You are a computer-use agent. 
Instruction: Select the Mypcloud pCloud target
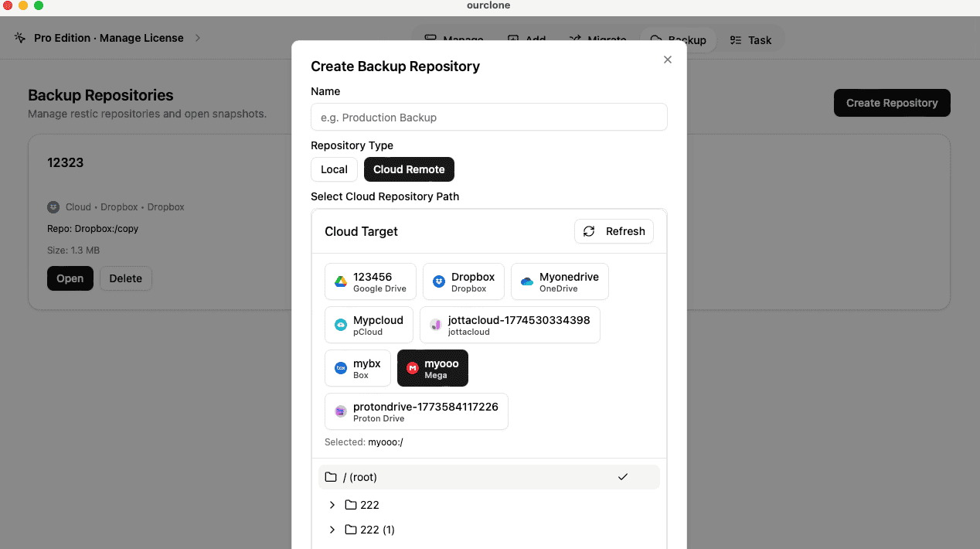tap(369, 325)
